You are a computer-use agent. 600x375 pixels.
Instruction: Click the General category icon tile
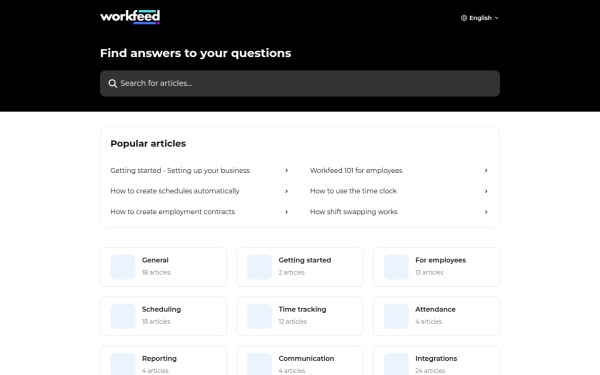123,267
